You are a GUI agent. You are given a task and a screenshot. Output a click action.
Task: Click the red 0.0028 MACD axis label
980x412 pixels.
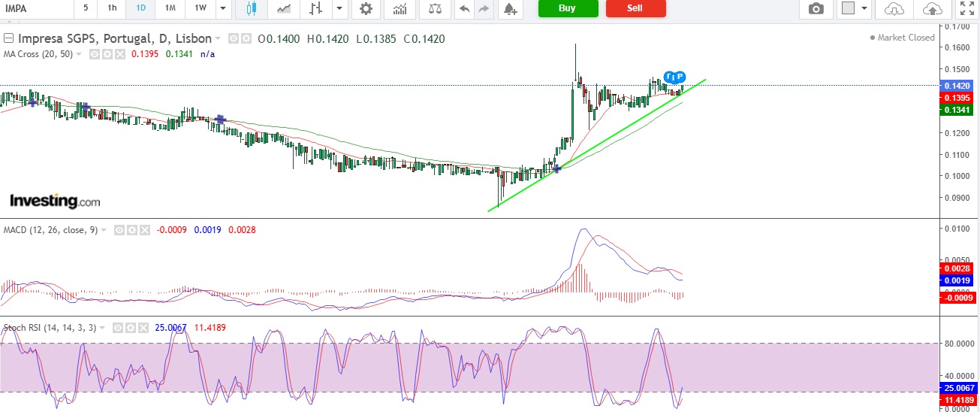pyautogui.click(x=956, y=268)
